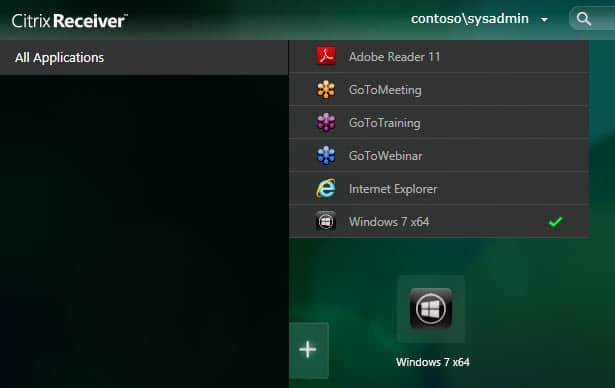The width and height of the screenshot is (615, 388).
Task: Toggle the green checkmark on Windows 7 x64
Action: point(555,222)
